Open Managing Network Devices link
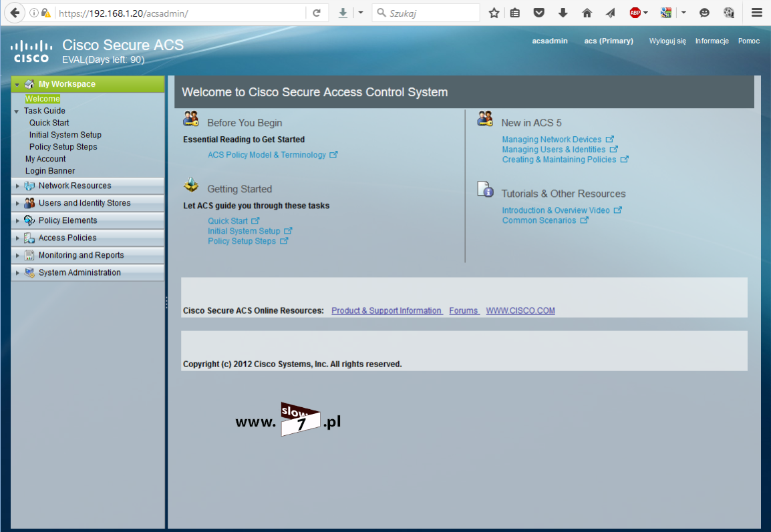This screenshot has width=771, height=532. pyautogui.click(x=551, y=140)
